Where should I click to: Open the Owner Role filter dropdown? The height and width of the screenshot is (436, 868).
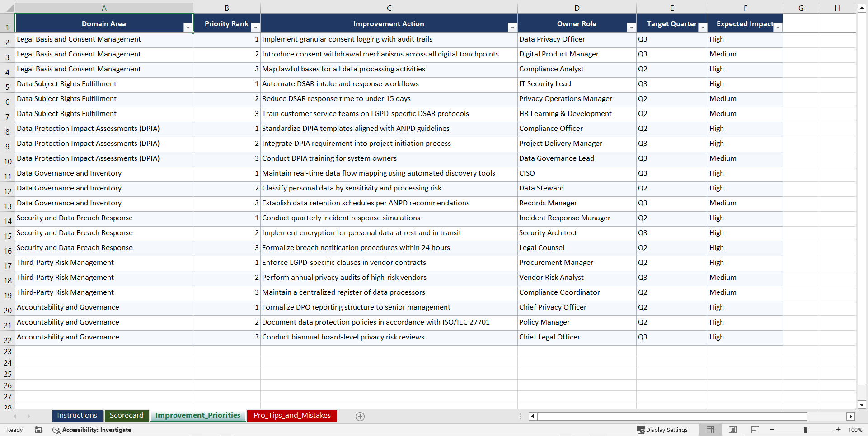pos(631,27)
